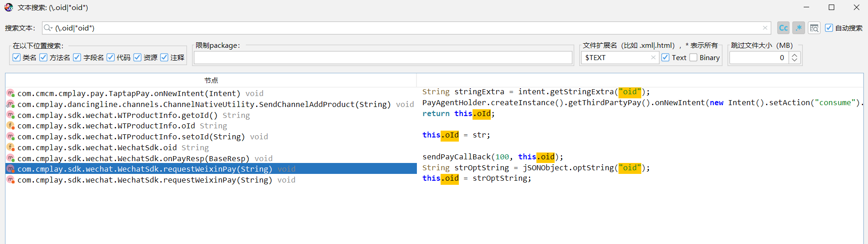Uncheck the 注释 (comments) checkbox
The image size is (868, 244).
(x=164, y=57)
